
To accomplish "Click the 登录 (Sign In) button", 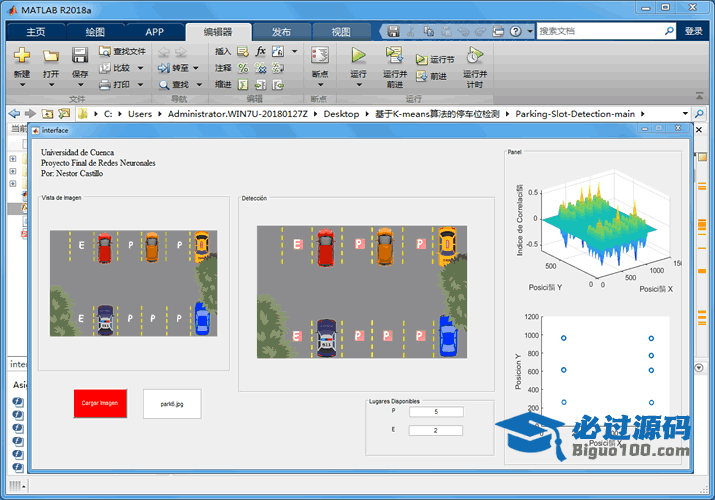I will click(694, 31).
